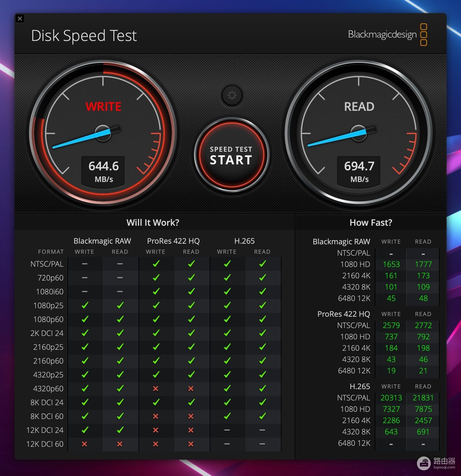The width and height of the screenshot is (461, 476).
Task: Click the green check for Blackmagic RAW write 1080p25
Action: 85,305
